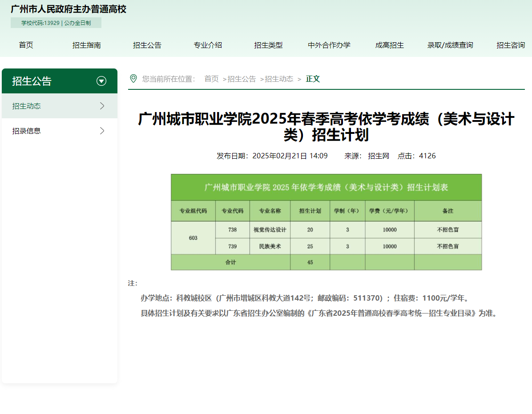Click the 正文 breadcrumb entry
Screen dimensions: 532x414
point(313,79)
